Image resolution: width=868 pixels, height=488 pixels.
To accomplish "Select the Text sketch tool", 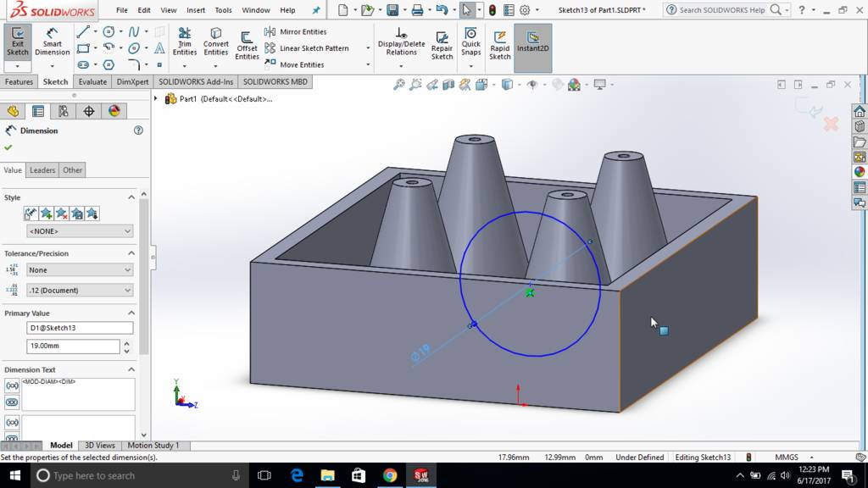I will 159,48.
